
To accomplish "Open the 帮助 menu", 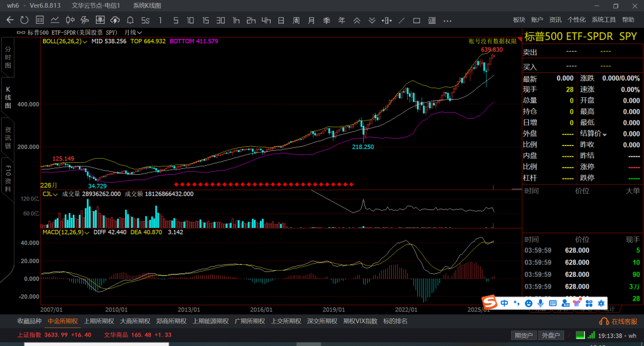I will click(x=628, y=20).
